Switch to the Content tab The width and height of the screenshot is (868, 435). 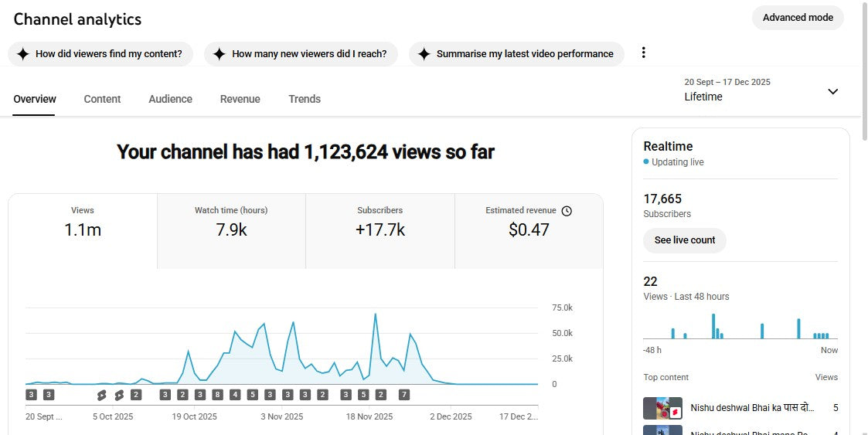pos(102,99)
